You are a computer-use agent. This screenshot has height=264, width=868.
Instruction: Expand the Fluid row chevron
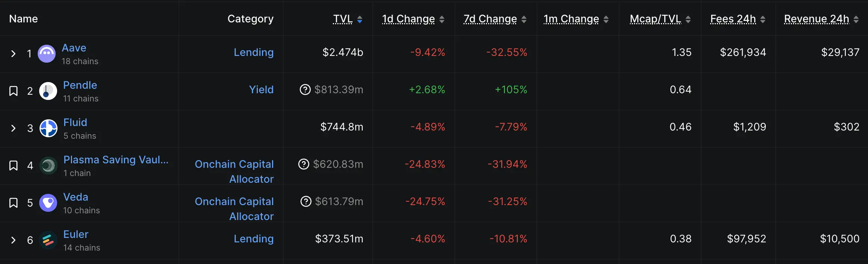coord(13,128)
